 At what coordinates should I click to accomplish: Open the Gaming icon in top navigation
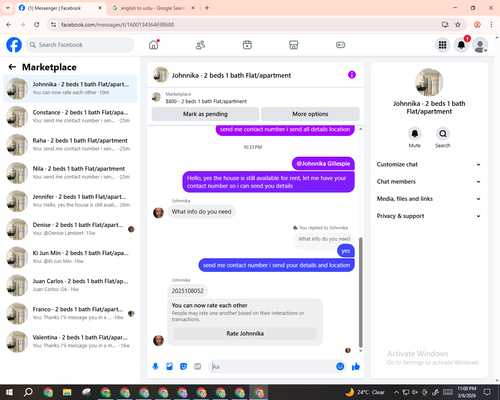(x=340, y=45)
